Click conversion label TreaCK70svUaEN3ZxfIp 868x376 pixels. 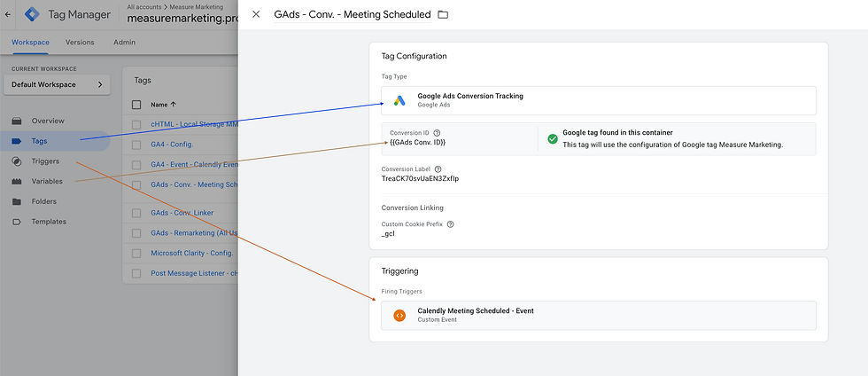[420, 178]
